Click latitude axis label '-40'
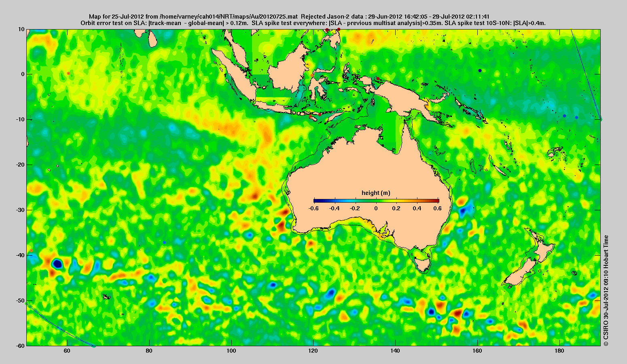The height and width of the screenshot is (364, 627). [x=20, y=255]
